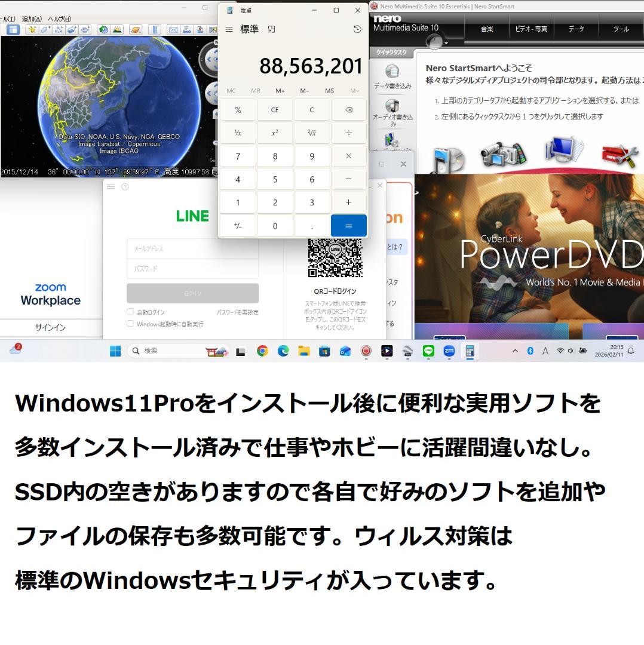The width and height of the screenshot is (644, 645).
Task: Open the calculator history panel
Action: [x=357, y=29]
